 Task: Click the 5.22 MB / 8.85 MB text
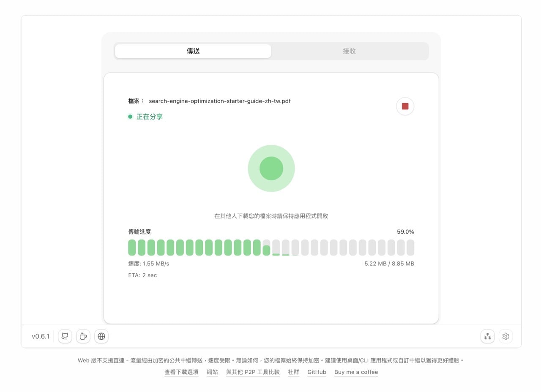tap(389, 264)
